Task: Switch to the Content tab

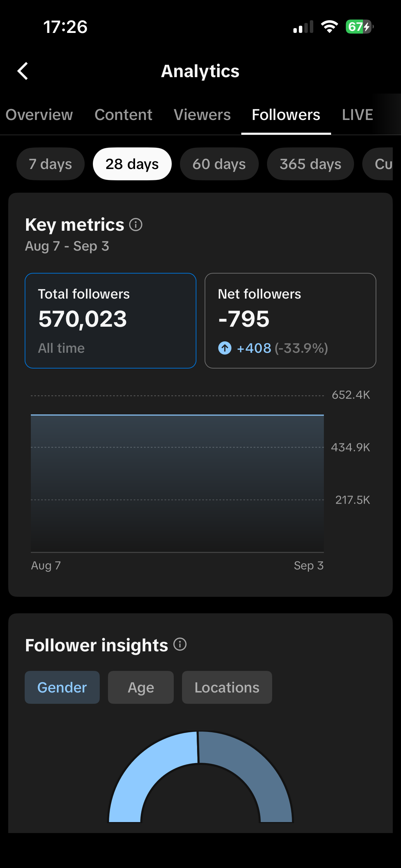Action: pos(123,115)
